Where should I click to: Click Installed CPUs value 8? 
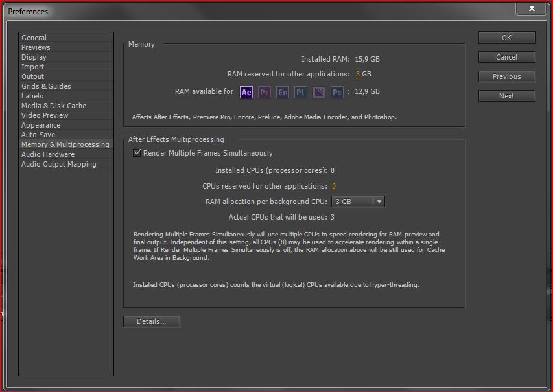coord(332,170)
